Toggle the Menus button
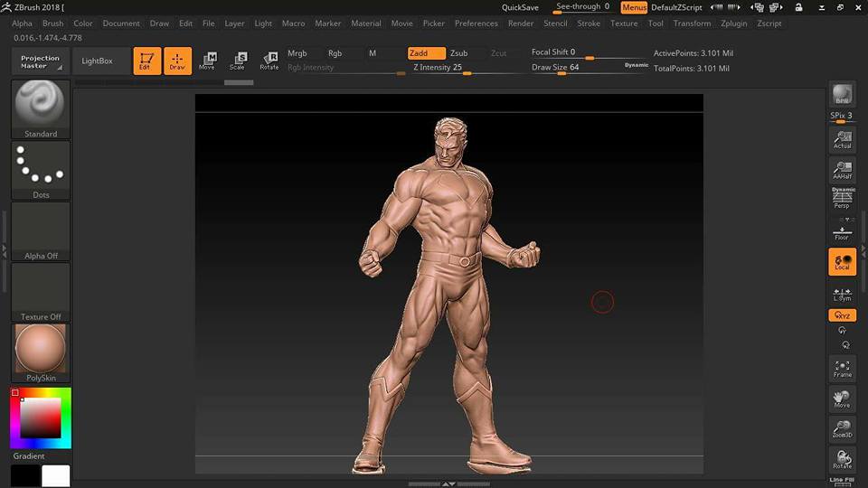868x488 pixels. (x=634, y=7)
